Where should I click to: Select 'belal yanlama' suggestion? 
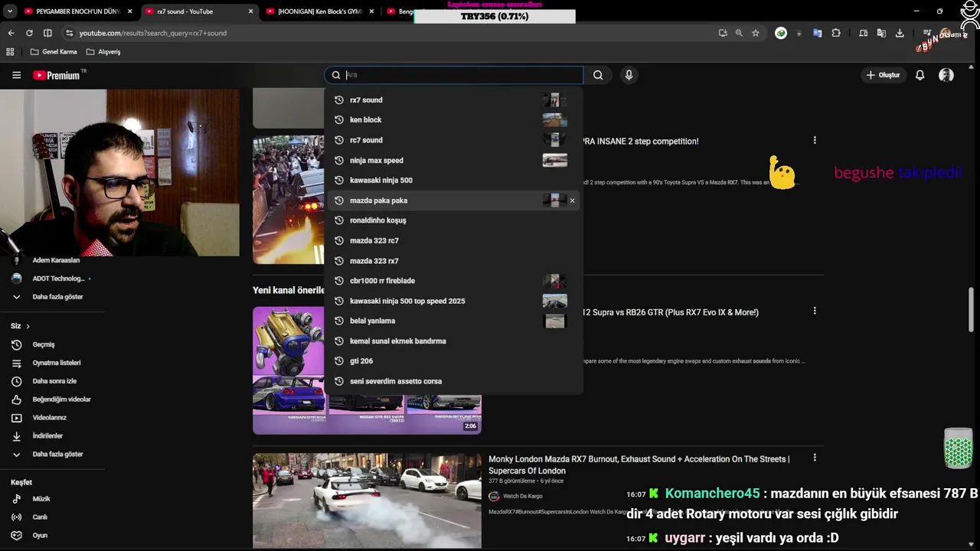point(453,321)
